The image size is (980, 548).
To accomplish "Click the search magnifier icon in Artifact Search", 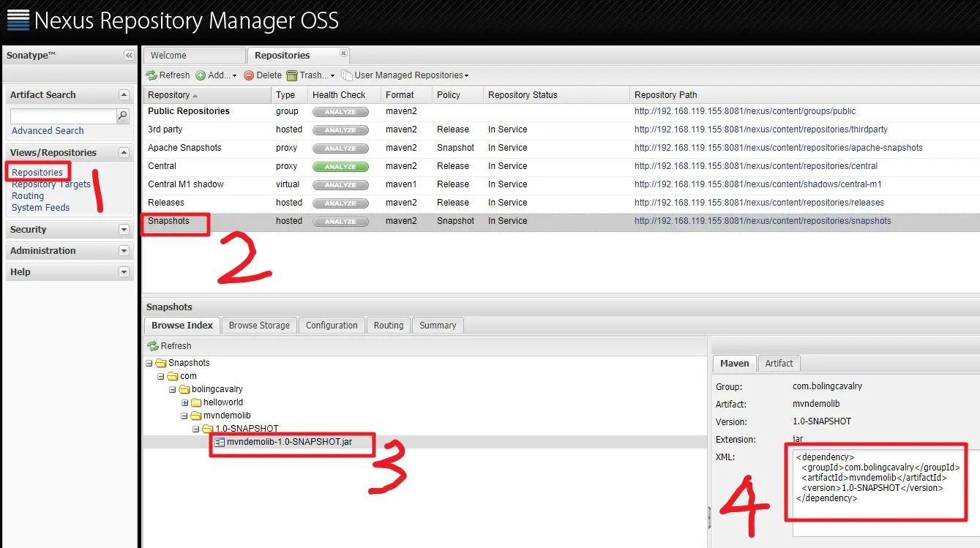I will [122, 116].
